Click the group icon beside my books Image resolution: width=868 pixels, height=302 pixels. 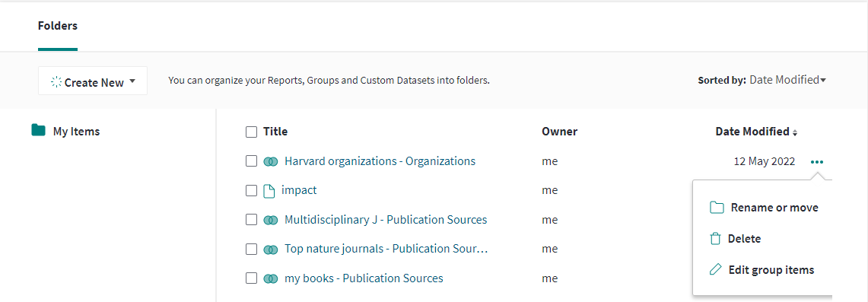pyautogui.click(x=271, y=278)
